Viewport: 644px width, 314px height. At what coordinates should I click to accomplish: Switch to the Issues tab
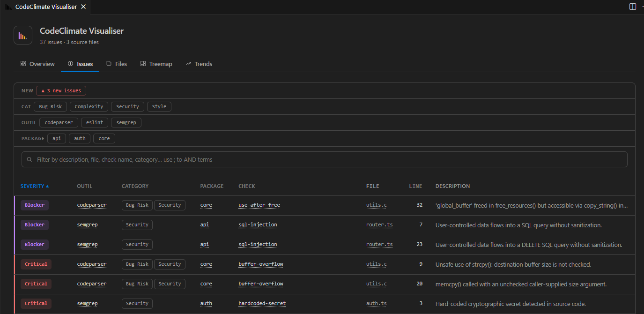pyautogui.click(x=80, y=64)
